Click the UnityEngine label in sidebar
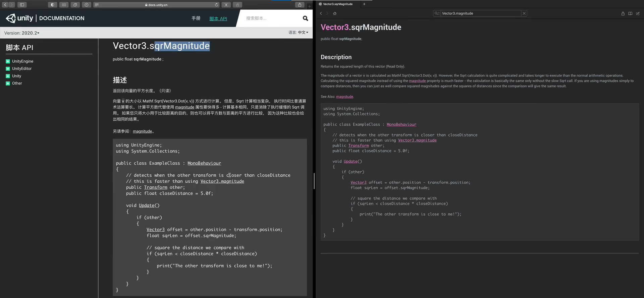 (x=22, y=61)
